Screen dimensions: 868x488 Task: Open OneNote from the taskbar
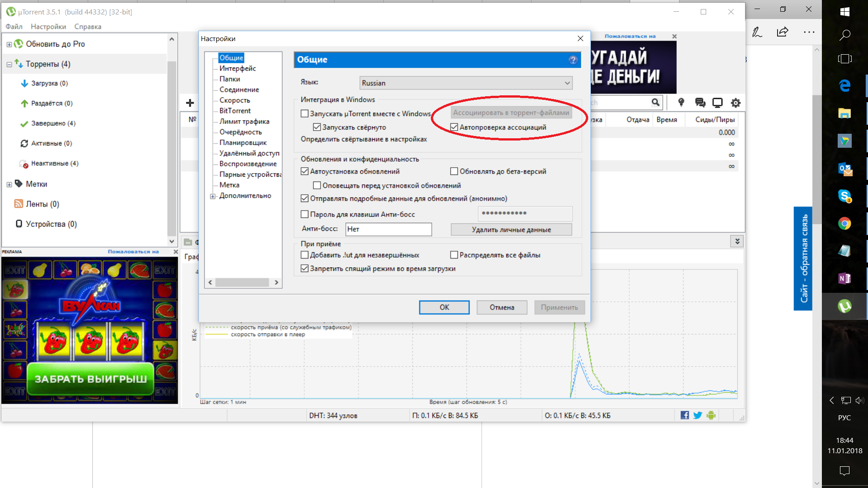pyautogui.click(x=844, y=278)
